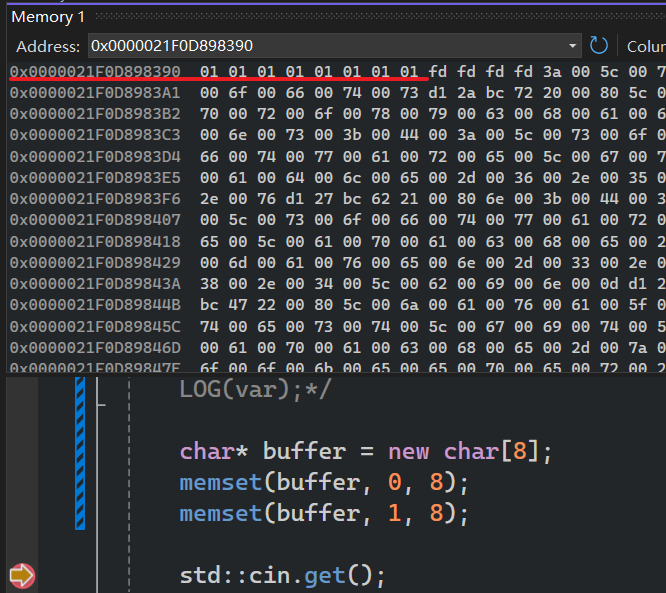Click first 01 byte in memory view
Image resolution: width=666 pixels, height=593 pixels.
pos(209,72)
